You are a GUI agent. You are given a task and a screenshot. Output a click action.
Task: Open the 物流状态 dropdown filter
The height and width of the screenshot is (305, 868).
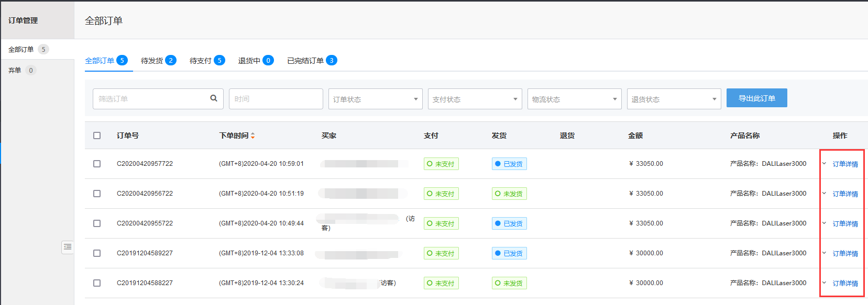(574, 99)
